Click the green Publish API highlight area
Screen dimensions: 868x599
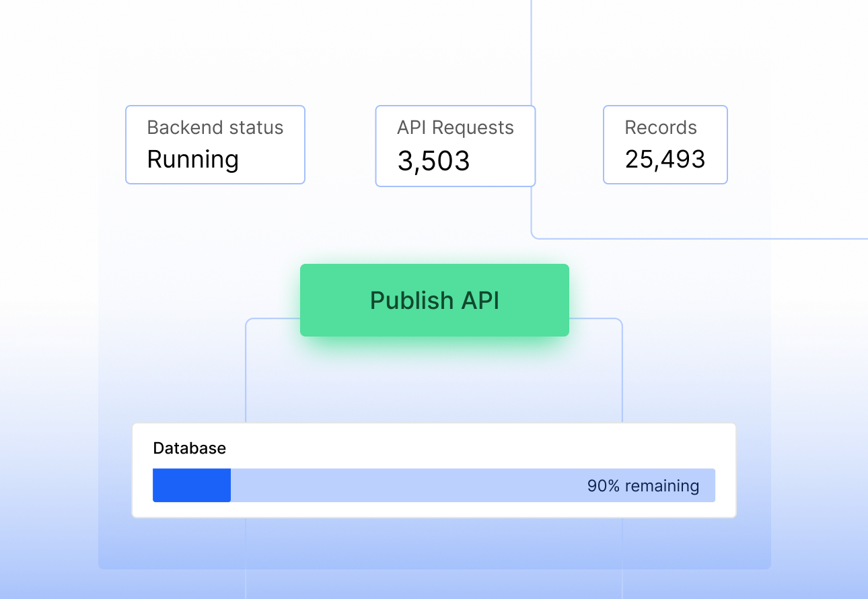point(434,299)
